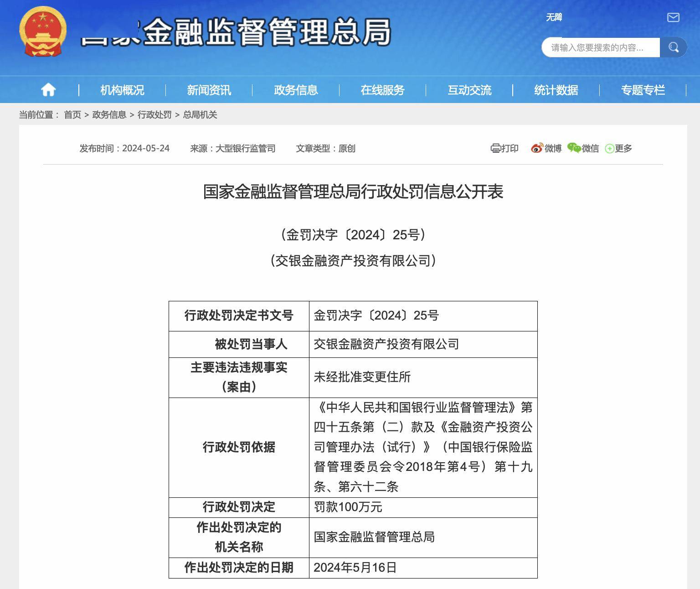Click table cell 行政处罚依据

pyautogui.click(x=239, y=447)
